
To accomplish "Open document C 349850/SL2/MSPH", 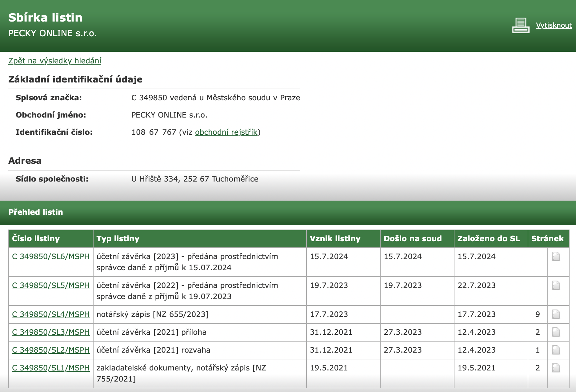I will click(x=51, y=350).
